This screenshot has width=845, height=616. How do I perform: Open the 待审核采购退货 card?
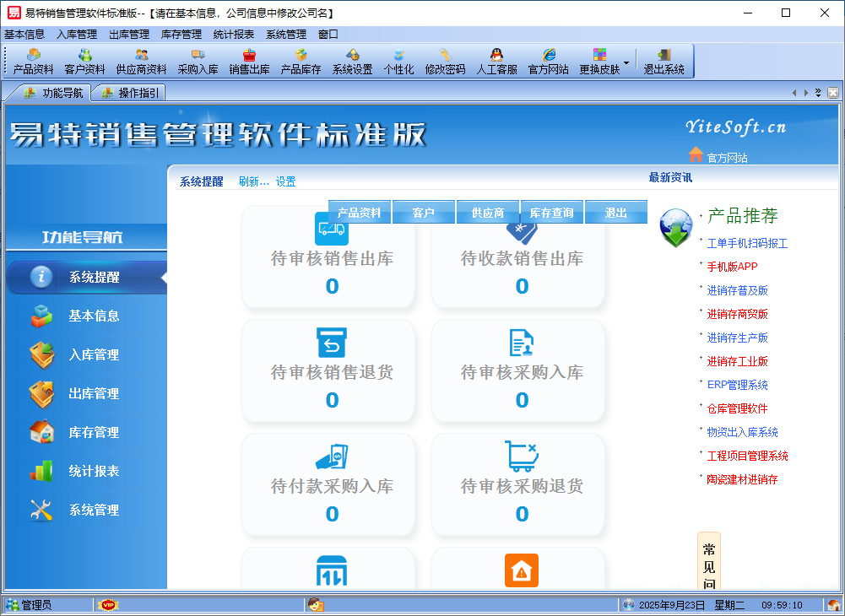(x=517, y=484)
